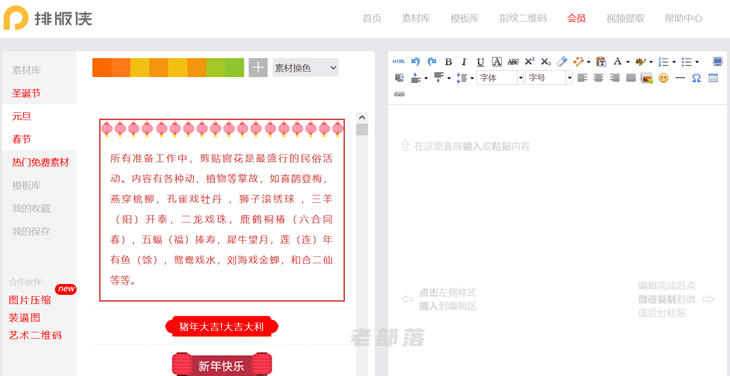730x376 pixels.
Task: Open 帮助中心 in top navigation
Action: (x=683, y=19)
